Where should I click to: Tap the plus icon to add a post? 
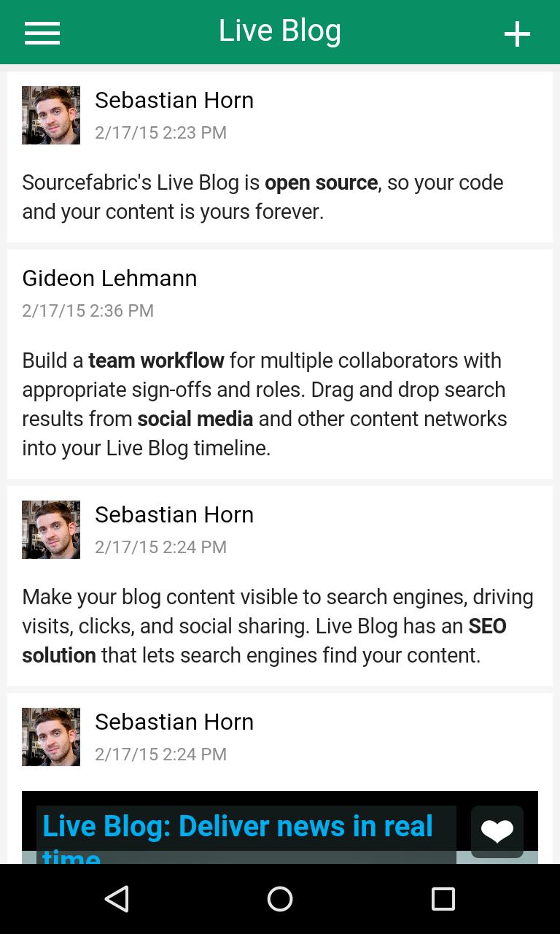pos(517,34)
